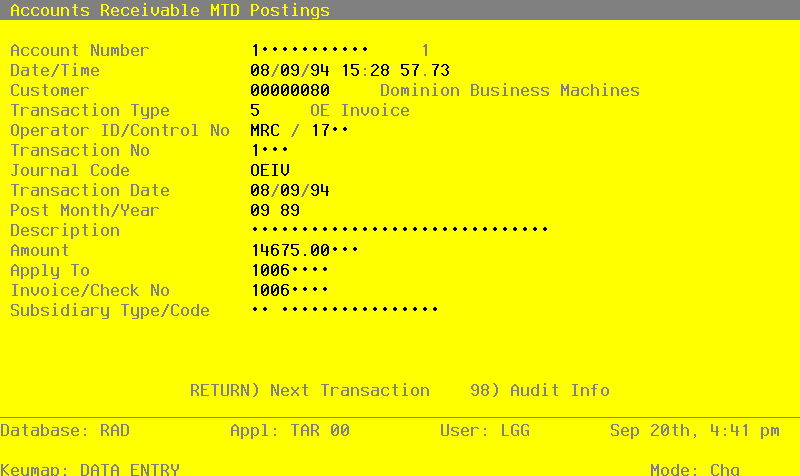Click the Apply To label
The height and width of the screenshot is (476, 800).
[50, 270]
